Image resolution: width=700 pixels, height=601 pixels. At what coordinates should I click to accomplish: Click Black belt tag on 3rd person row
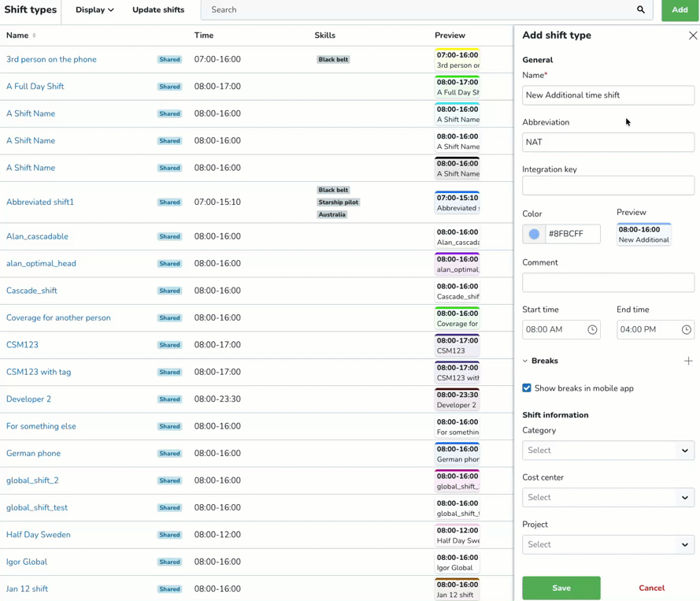point(333,59)
